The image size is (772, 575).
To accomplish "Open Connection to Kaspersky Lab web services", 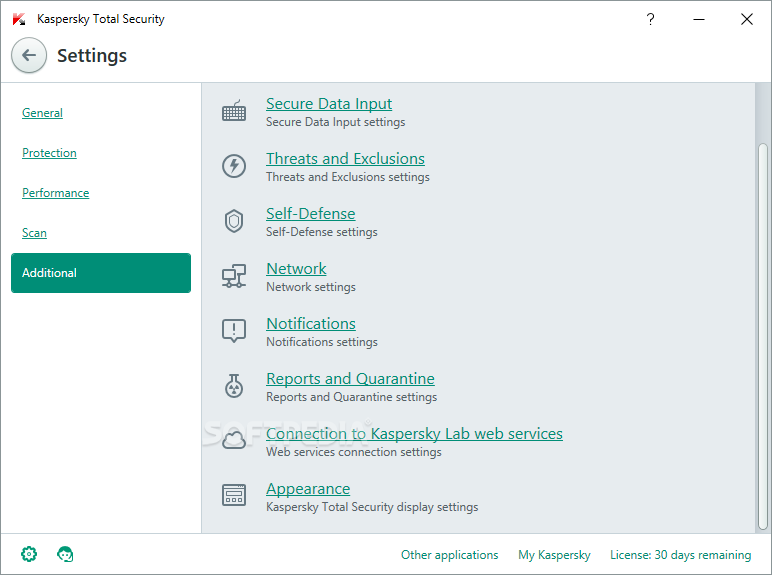I will point(414,434).
